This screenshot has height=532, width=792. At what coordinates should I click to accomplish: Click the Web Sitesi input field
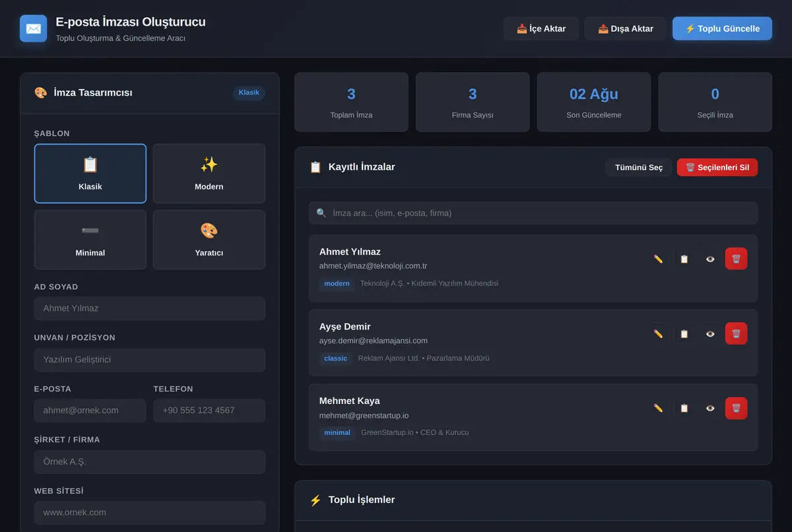[150, 513]
